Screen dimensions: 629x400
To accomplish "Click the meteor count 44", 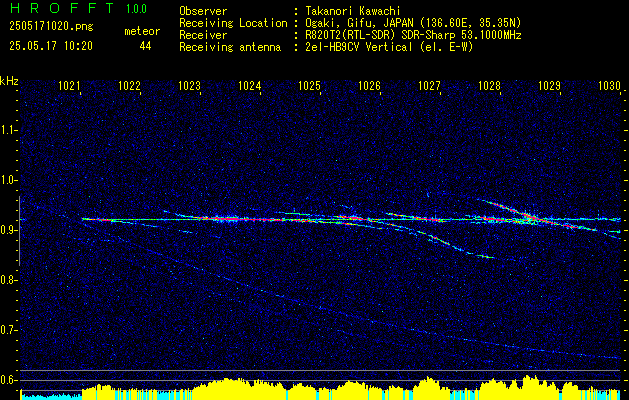I will click(145, 46).
